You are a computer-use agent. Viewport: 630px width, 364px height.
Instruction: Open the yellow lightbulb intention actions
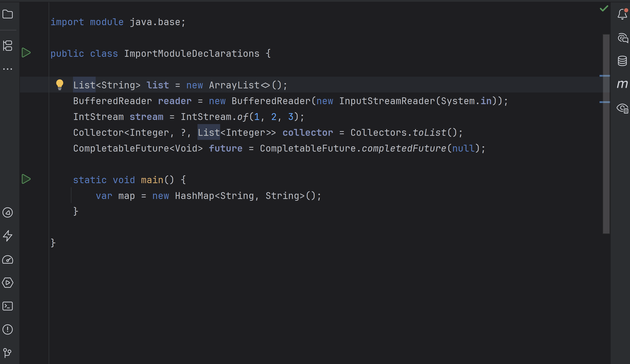60,85
